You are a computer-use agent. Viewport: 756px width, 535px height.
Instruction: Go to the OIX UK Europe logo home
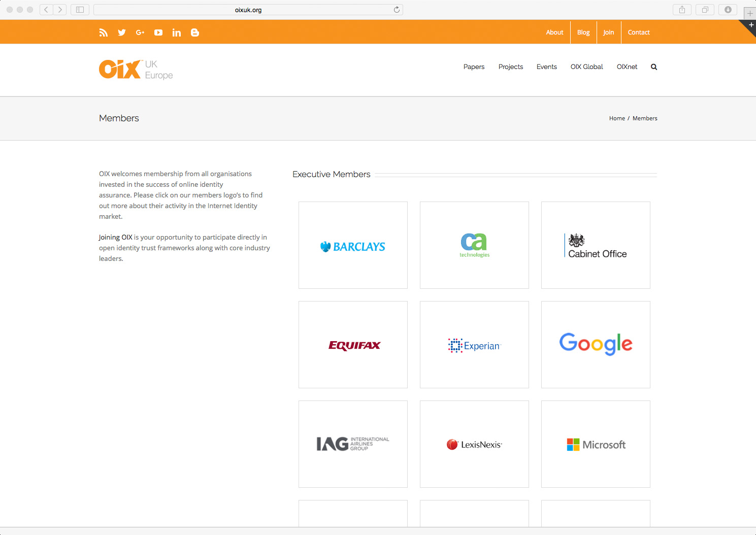[x=136, y=70]
